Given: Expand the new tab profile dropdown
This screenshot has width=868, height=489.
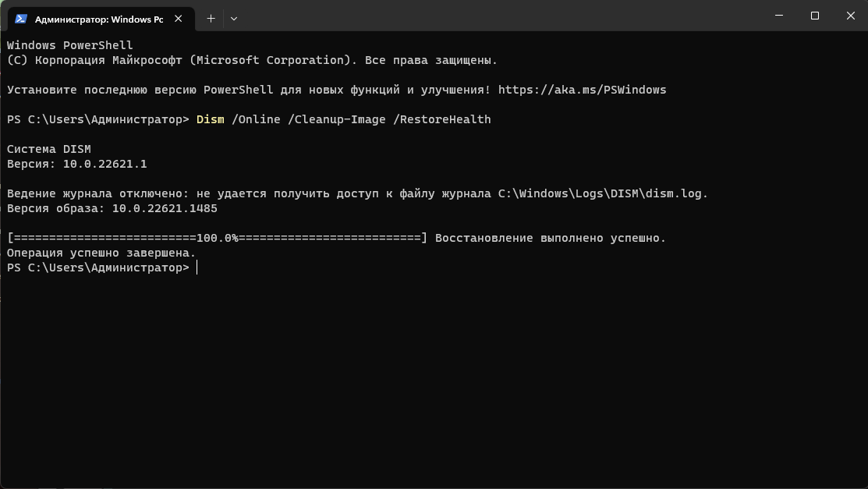Looking at the screenshot, I should (234, 18).
